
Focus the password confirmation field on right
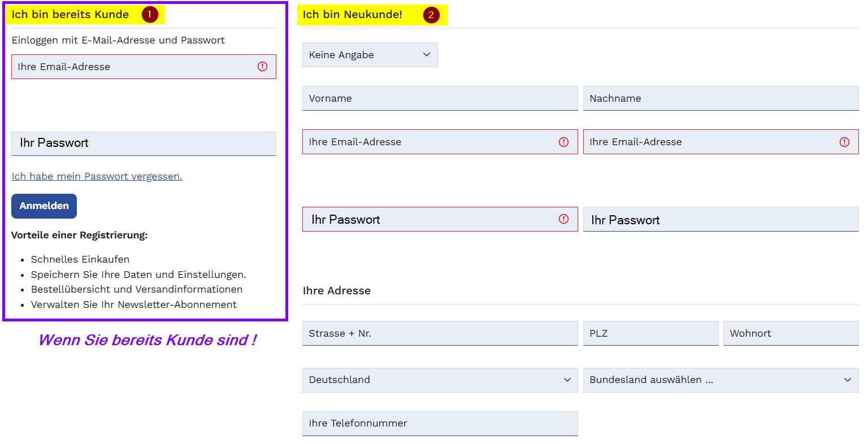(721, 220)
